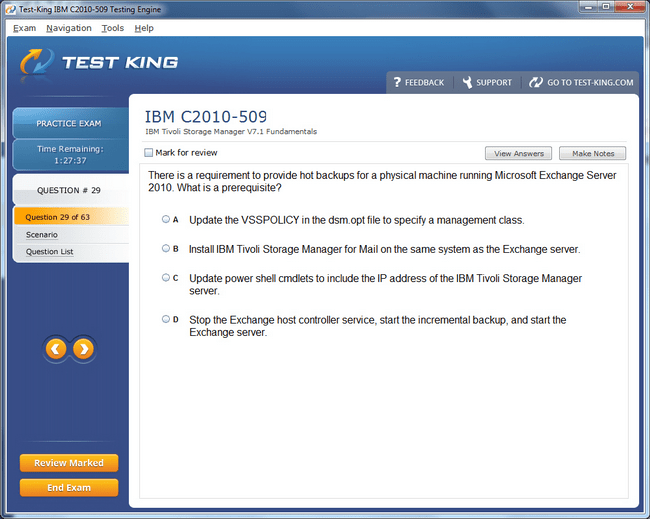Screen dimensions: 650x519
Task: Select answer A about VSSPOLICY
Action: tap(166, 219)
